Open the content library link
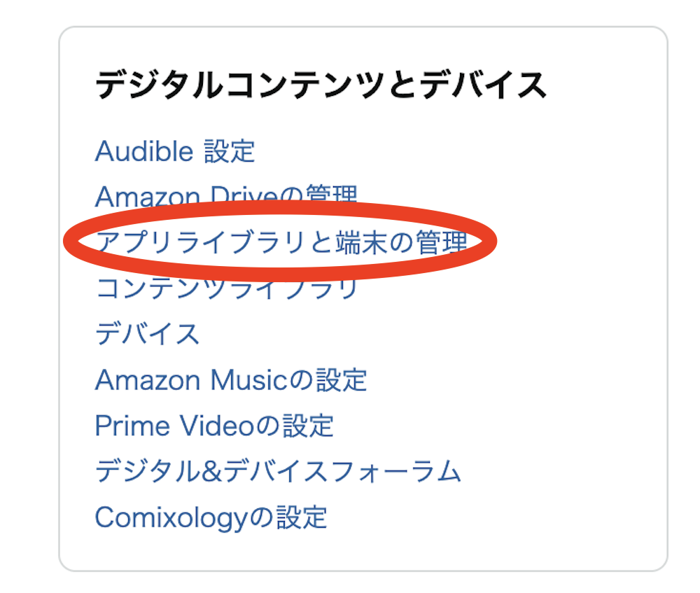Screen dimensions: 700x593 tap(227, 289)
